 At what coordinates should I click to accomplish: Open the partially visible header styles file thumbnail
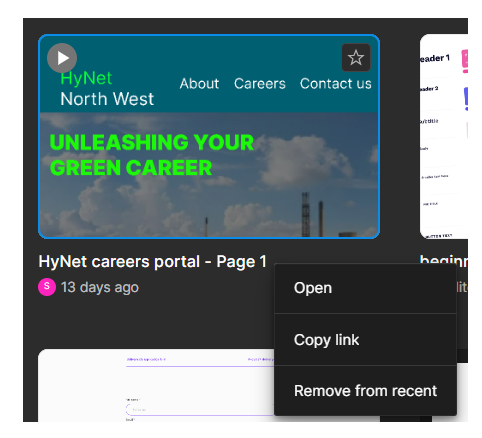click(444, 136)
